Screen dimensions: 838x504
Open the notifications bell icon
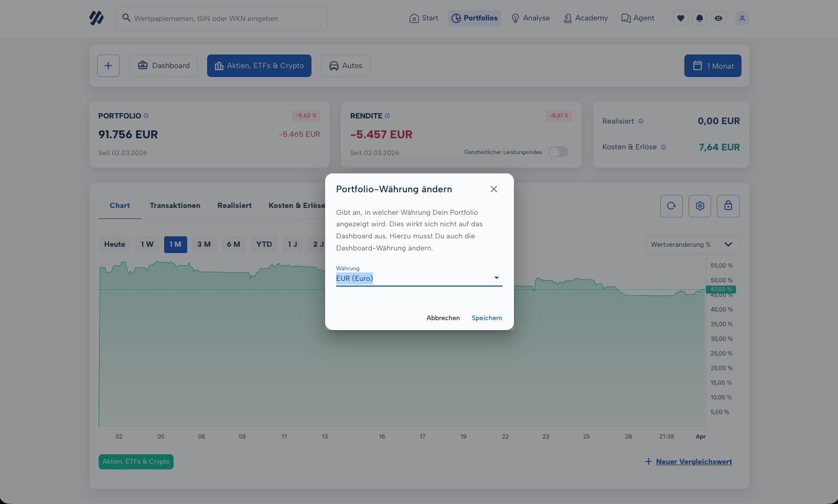700,18
